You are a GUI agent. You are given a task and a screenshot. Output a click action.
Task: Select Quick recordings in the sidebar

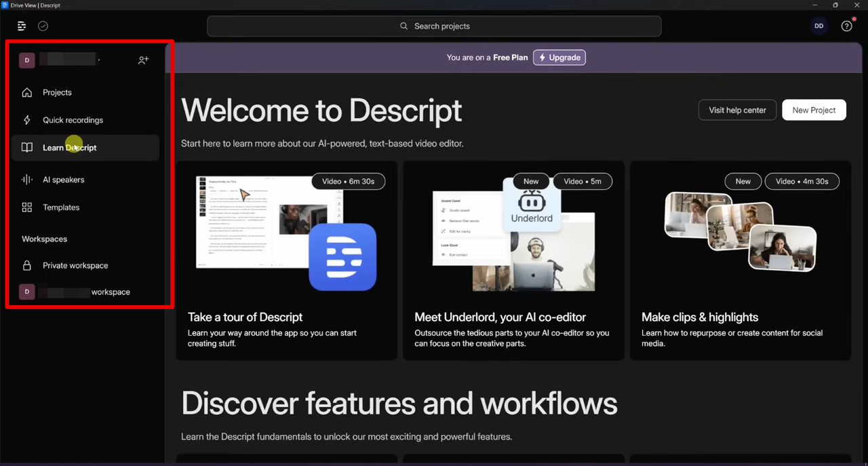[x=73, y=120]
